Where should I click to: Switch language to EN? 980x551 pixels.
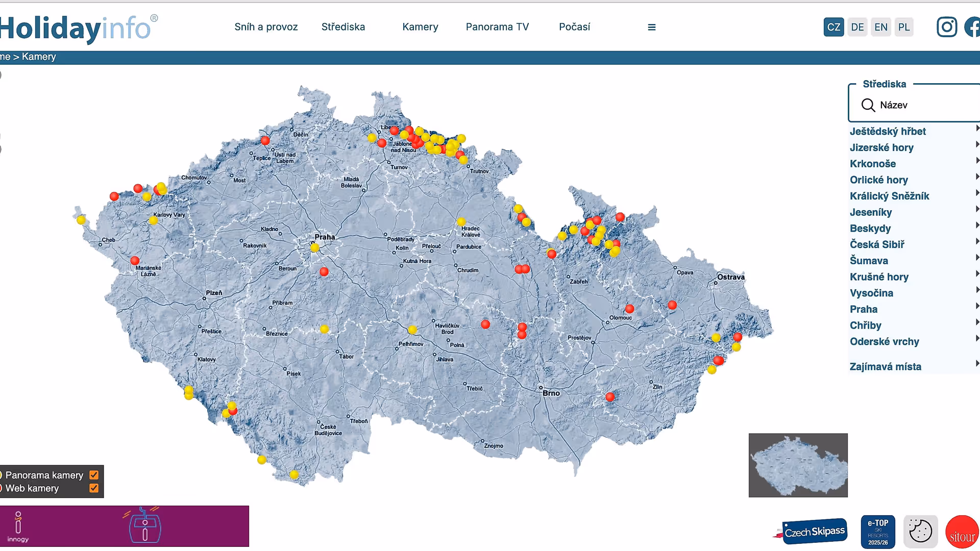[x=881, y=27]
